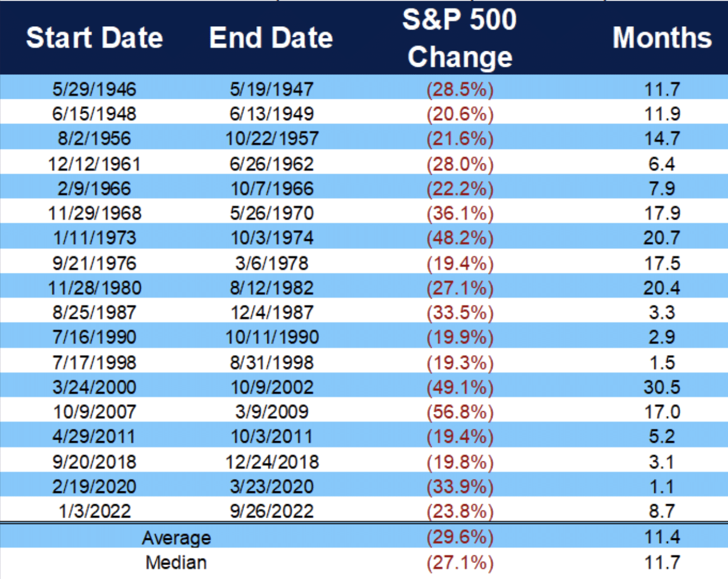
Task: Select the 2/19/2020 start date cell
Action: click(94, 486)
